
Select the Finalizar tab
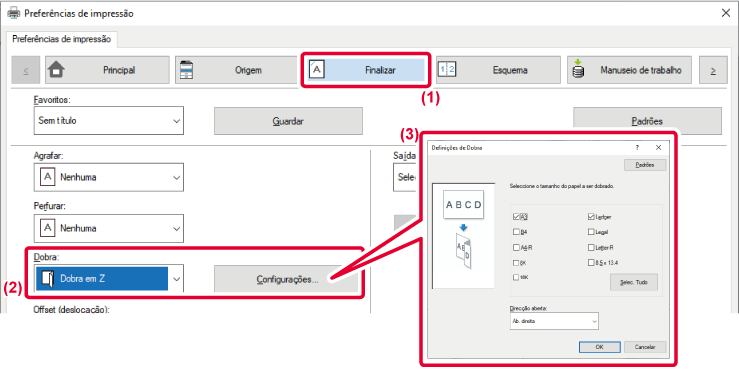(365, 70)
